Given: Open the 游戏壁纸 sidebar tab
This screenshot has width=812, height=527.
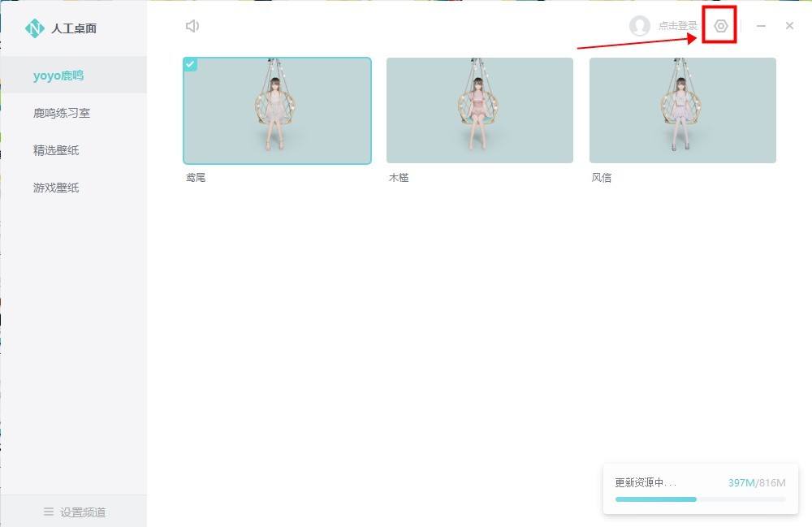Looking at the screenshot, I should point(74,188).
